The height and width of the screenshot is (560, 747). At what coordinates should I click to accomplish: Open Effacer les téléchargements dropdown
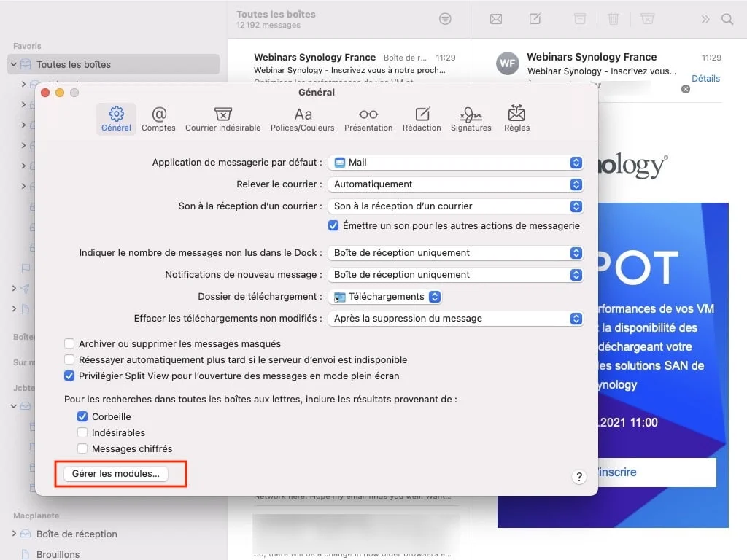[455, 319]
